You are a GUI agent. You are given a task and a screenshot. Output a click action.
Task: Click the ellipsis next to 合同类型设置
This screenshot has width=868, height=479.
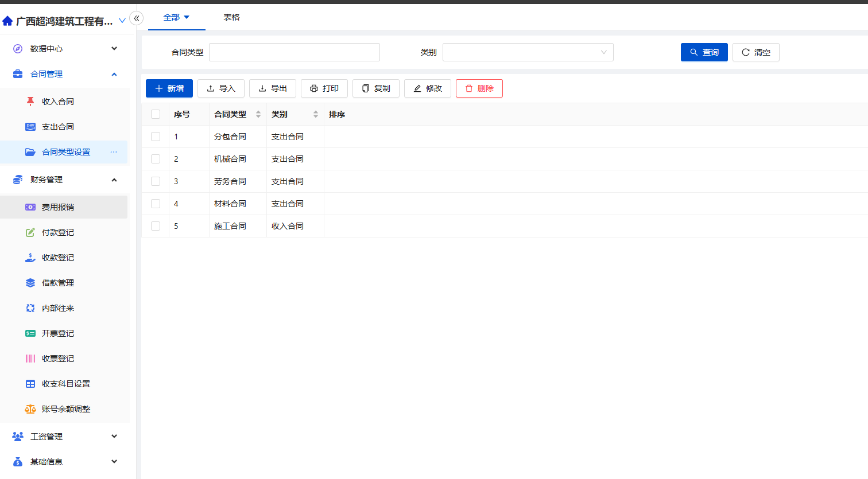coord(114,152)
